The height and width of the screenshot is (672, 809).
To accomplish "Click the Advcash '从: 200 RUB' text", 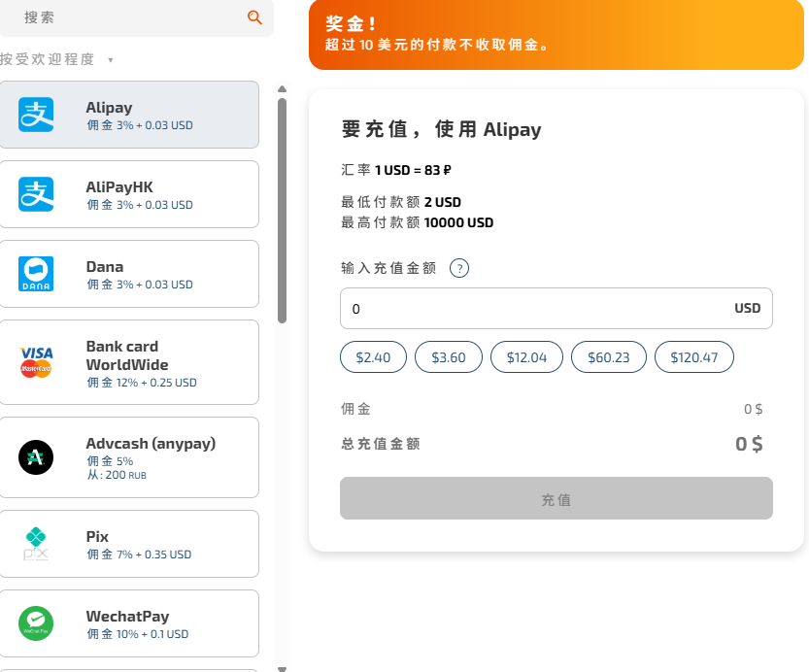I will [117, 475].
